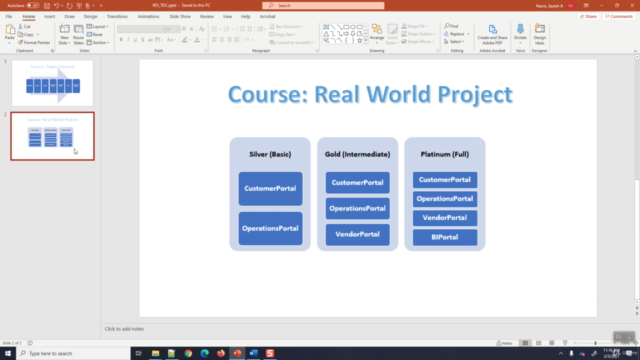Click the Normal view icon in status bar
Viewport: 640px width, 360px height.
point(525,343)
